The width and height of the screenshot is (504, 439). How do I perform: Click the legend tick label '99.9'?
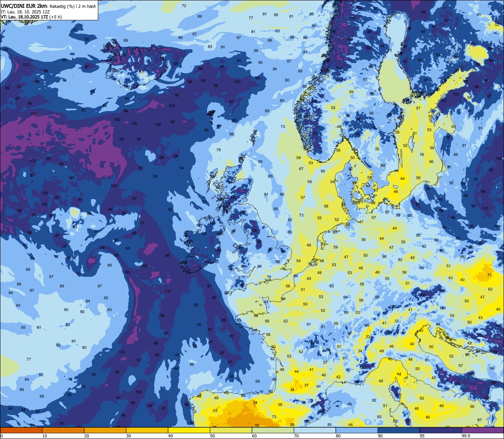[466, 436]
